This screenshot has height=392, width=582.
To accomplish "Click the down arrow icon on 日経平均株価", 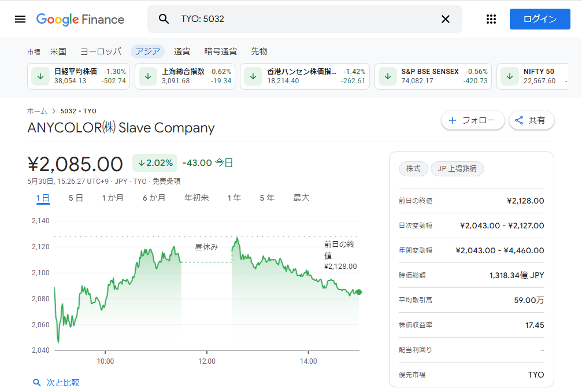I will 40,76.
